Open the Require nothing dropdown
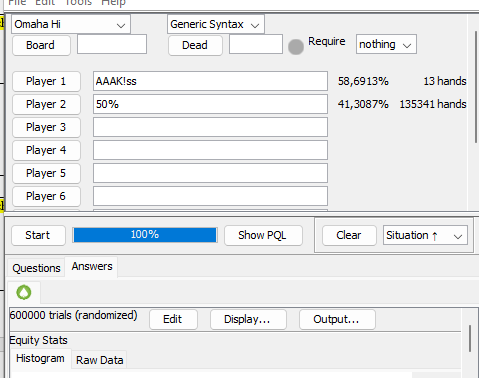Viewport: 479px width, 378px height. [x=386, y=44]
